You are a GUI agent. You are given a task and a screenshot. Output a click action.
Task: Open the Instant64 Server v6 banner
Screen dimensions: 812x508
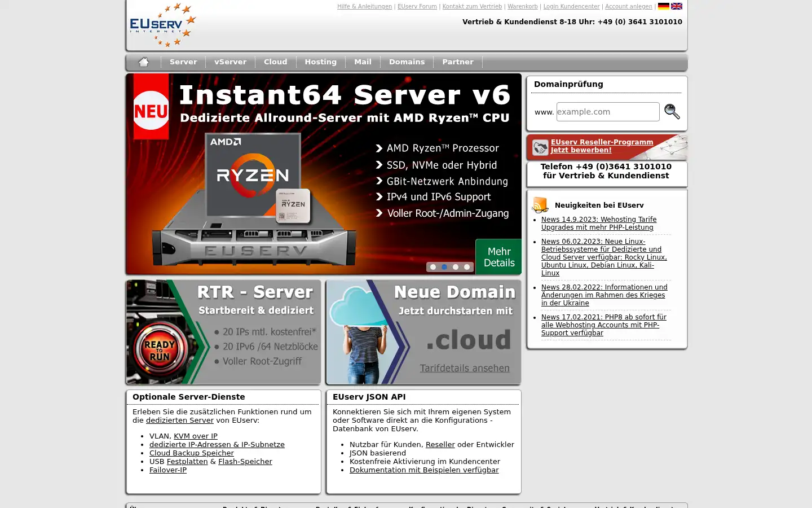point(324,174)
